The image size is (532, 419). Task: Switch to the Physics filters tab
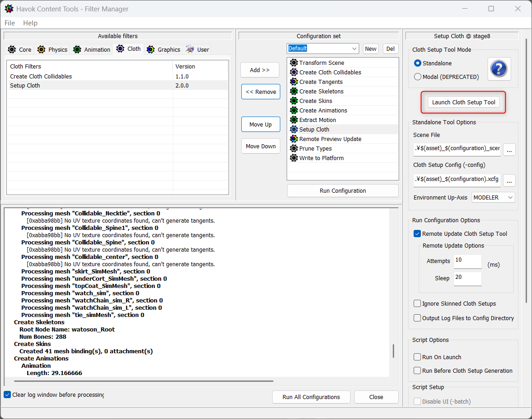click(52, 49)
